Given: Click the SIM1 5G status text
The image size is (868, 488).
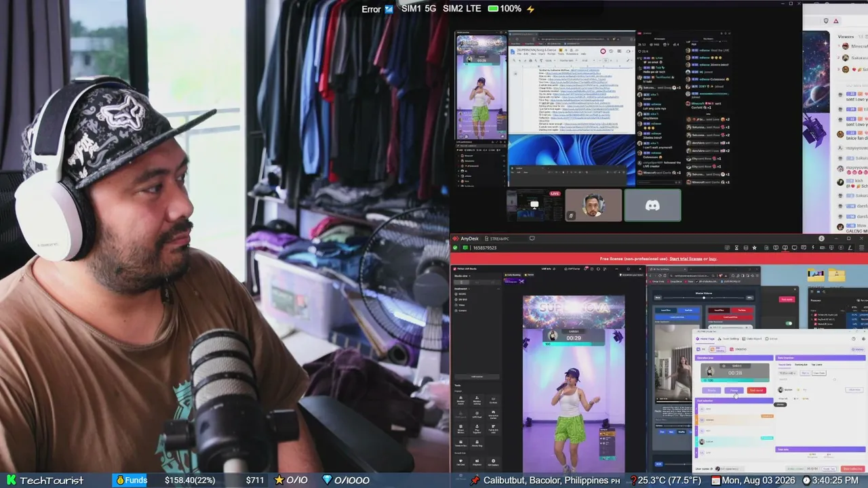Looking at the screenshot, I should coord(418,9).
